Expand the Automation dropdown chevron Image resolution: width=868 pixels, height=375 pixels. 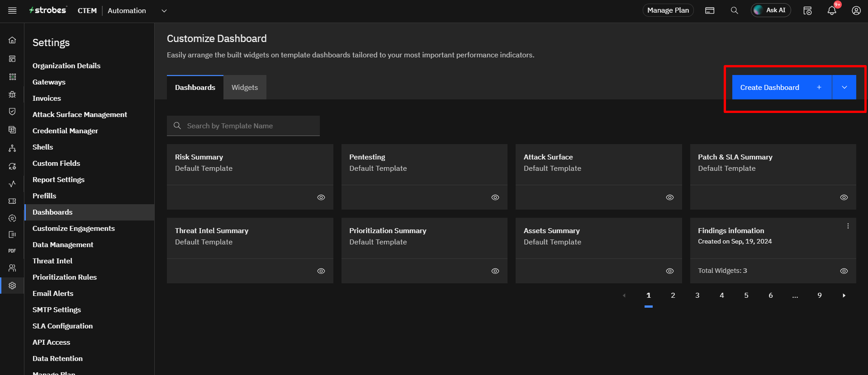point(164,11)
